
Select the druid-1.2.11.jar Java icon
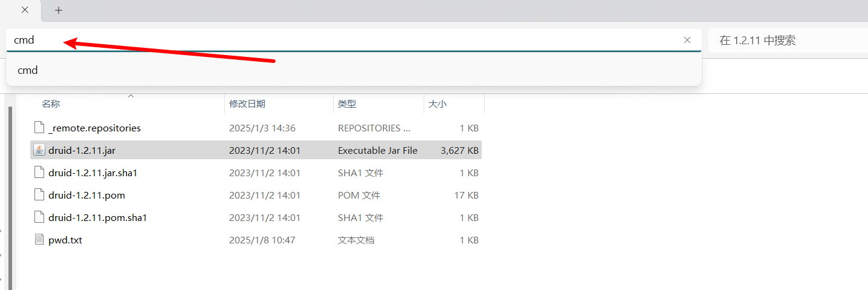point(39,150)
